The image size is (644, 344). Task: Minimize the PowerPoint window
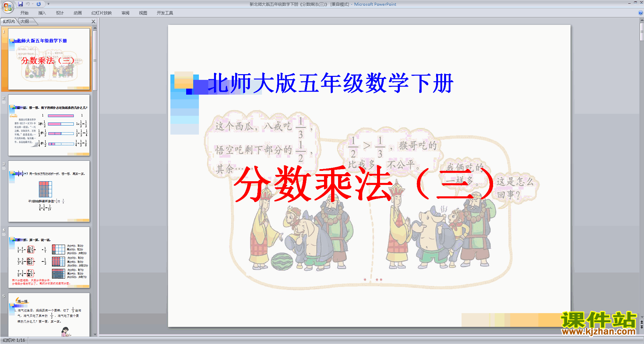pyautogui.click(x=629, y=3)
